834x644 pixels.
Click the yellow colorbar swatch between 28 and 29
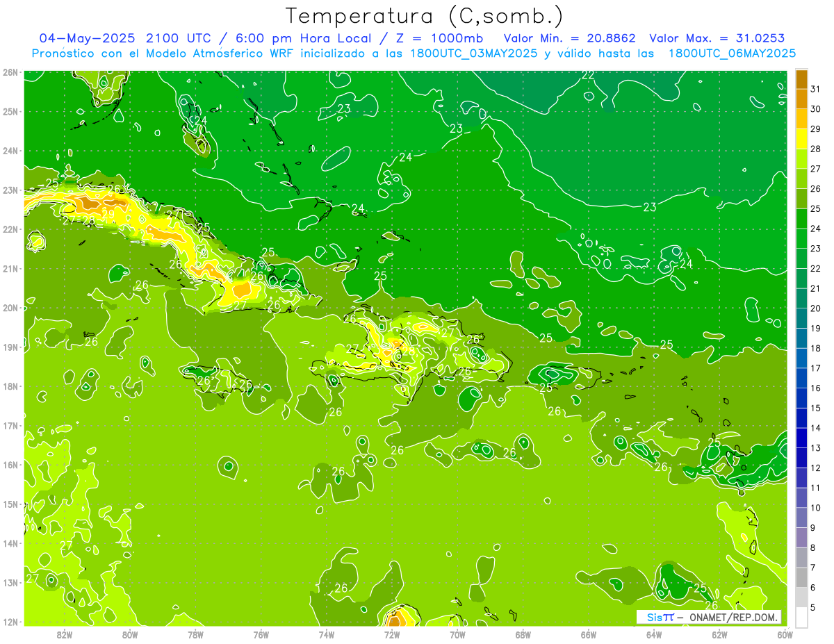(x=801, y=138)
